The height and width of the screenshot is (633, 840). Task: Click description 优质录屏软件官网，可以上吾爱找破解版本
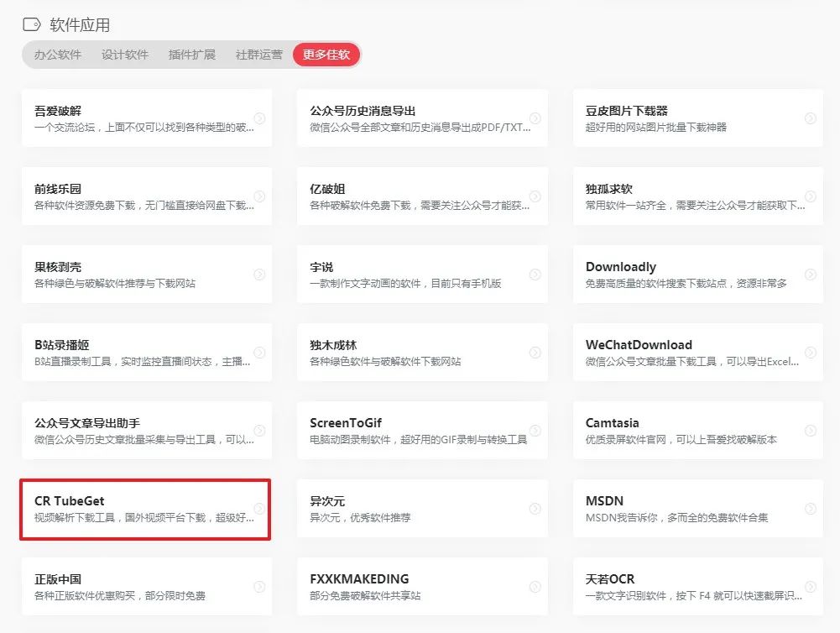681,440
